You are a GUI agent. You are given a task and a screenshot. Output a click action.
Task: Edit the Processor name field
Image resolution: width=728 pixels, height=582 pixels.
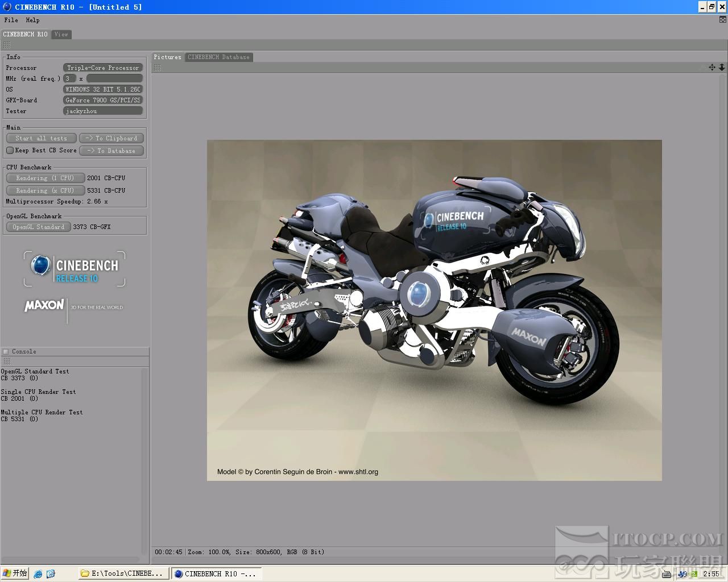103,68
